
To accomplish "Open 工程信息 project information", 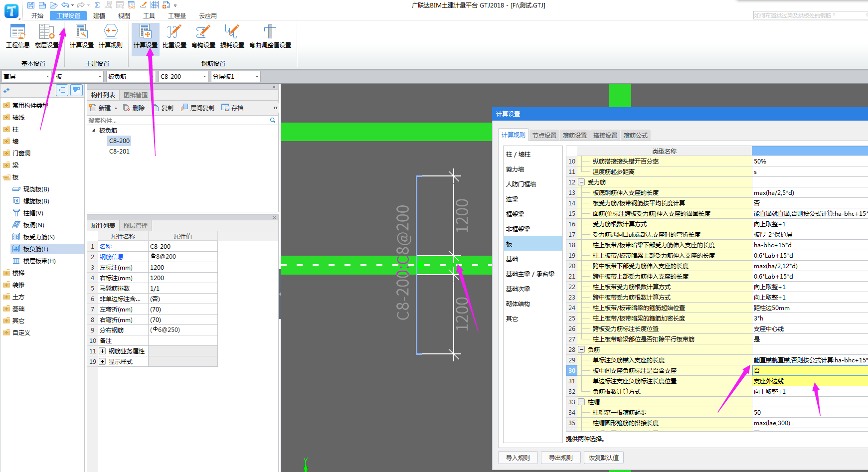I will (18, 36).
